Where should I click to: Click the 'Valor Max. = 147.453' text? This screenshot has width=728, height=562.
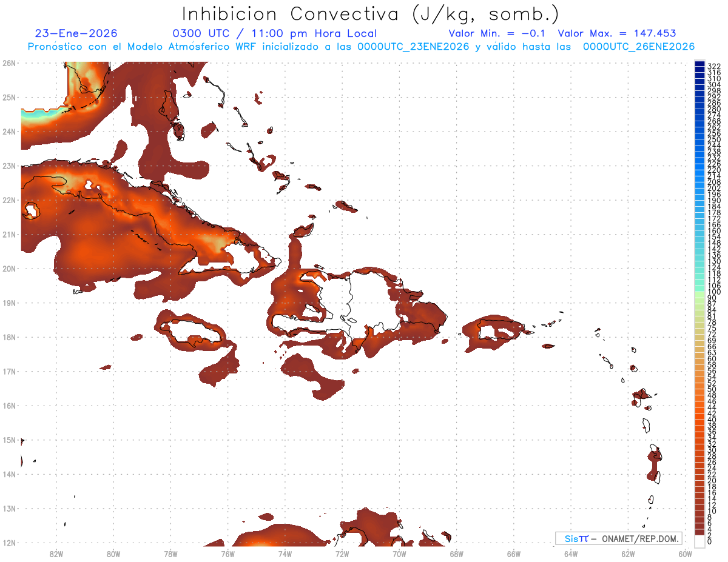[x=617, y=33]
